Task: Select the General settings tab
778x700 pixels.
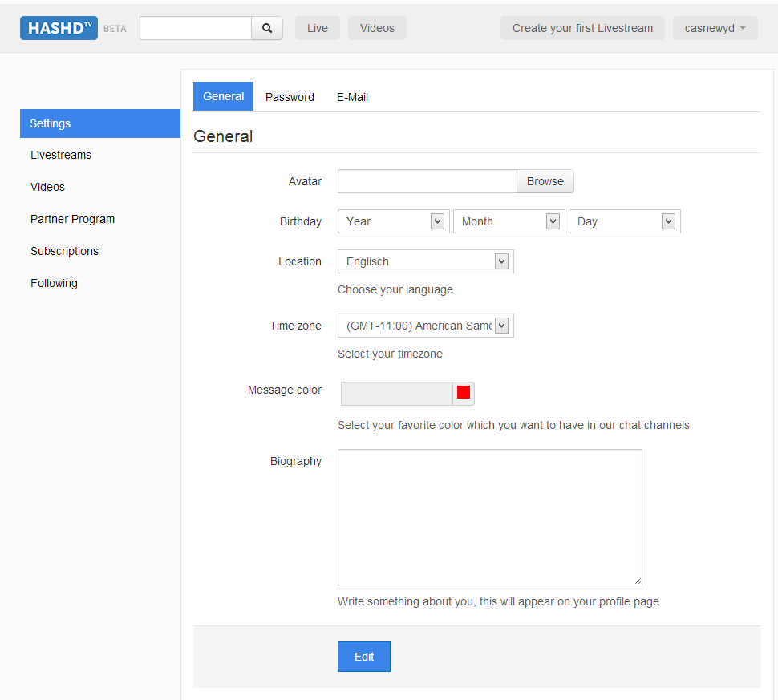Action: (223, 96)
